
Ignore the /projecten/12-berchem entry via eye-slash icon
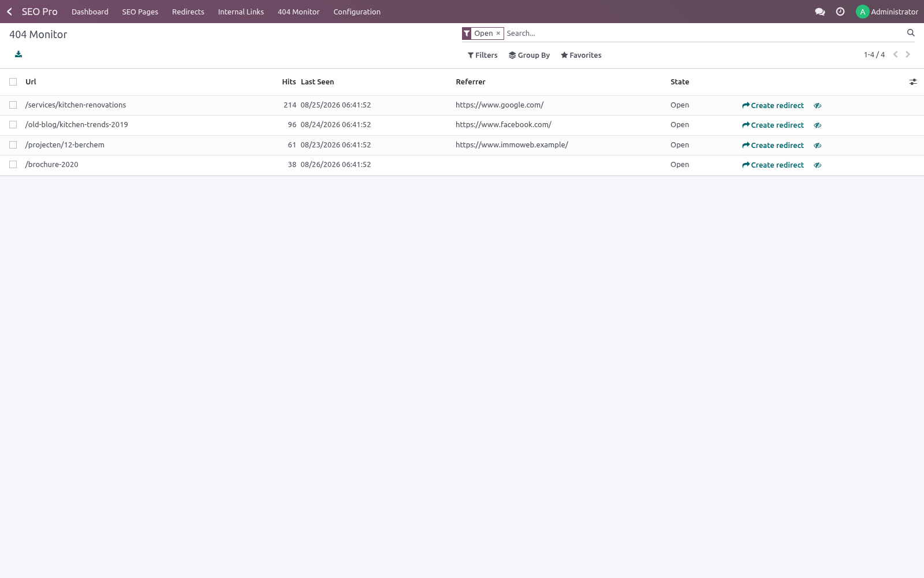818,146
